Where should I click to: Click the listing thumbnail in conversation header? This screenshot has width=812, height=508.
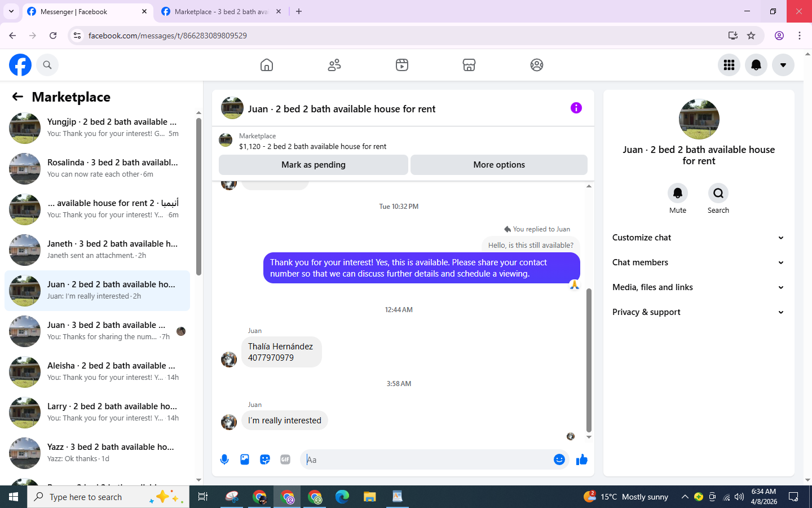click(232, 108)
